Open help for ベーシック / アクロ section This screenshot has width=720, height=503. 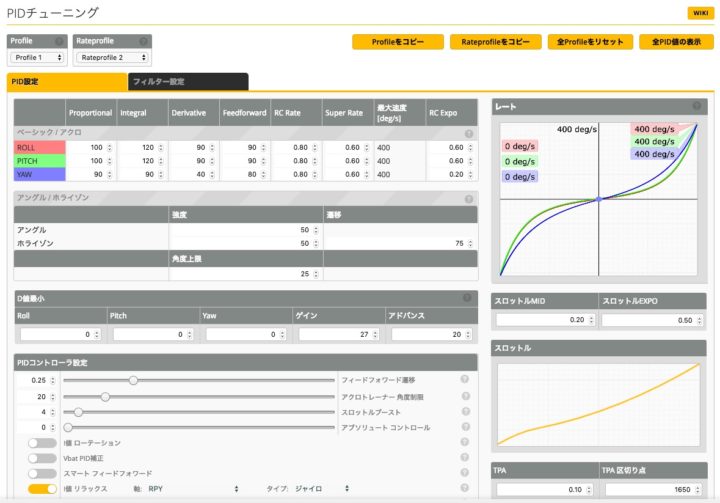pyautogui.click(x=468, y=133)
